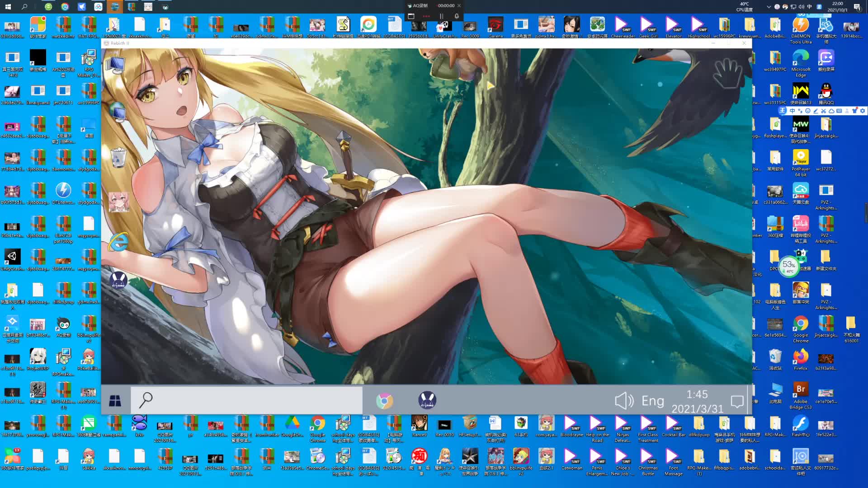The width and height of the screenshot is (868, 488).
Task: Launch Adobe Bridge CS3 shortcut
Action: (x=801, y=395)
